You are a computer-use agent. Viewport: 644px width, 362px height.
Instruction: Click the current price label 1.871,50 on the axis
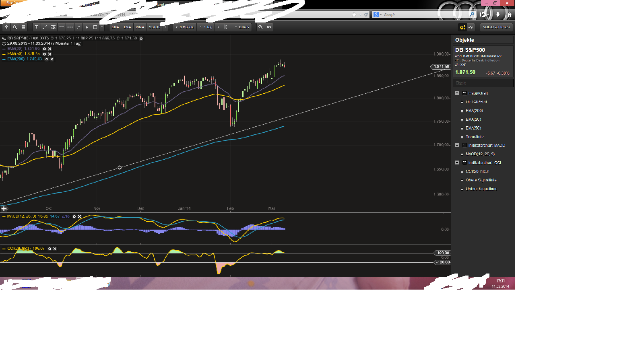click(441, 67)
